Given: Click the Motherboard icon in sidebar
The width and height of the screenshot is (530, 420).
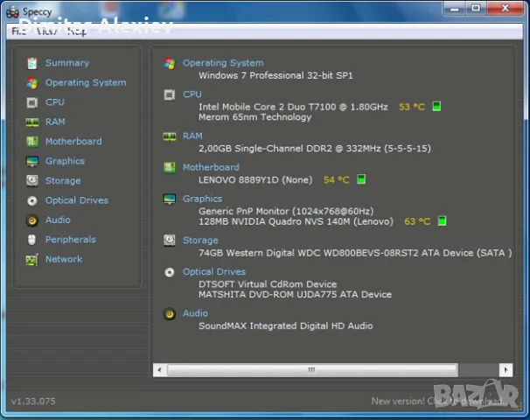Looking at the screenshot, I should point(32,142).
